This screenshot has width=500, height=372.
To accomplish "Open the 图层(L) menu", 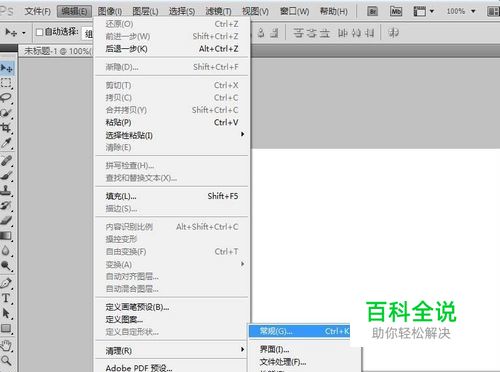I will [x=145, y=12].
